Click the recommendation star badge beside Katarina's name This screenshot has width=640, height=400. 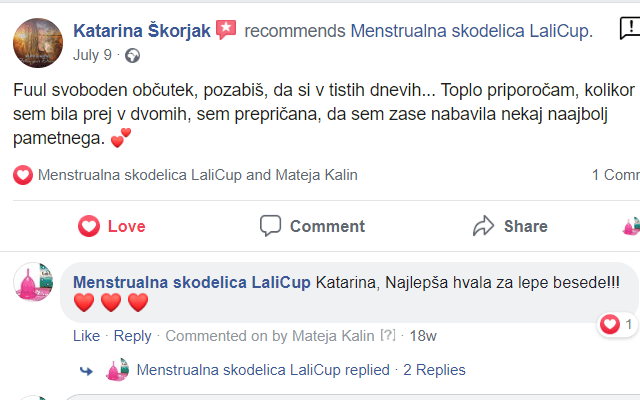coord(226,31)
